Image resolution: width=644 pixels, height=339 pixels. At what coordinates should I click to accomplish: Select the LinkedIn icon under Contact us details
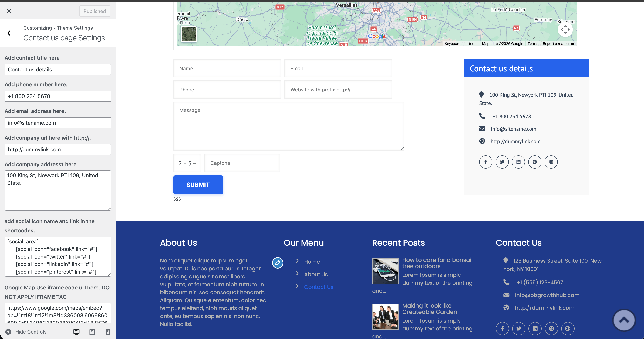pos(518,162)
